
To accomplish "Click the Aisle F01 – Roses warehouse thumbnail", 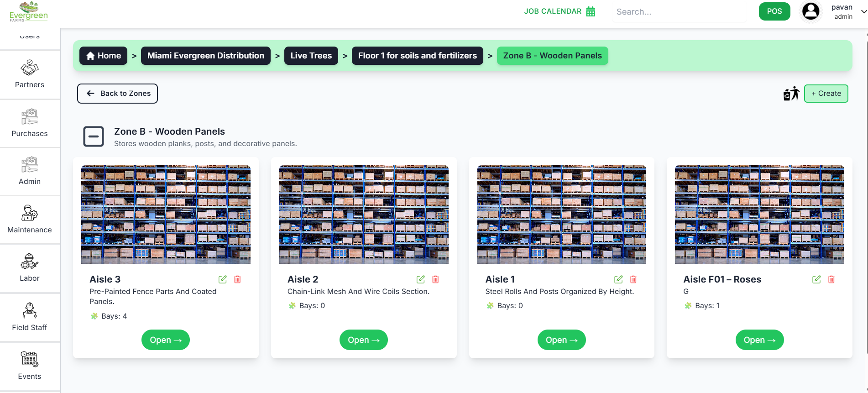I will (x=760, y=215).
